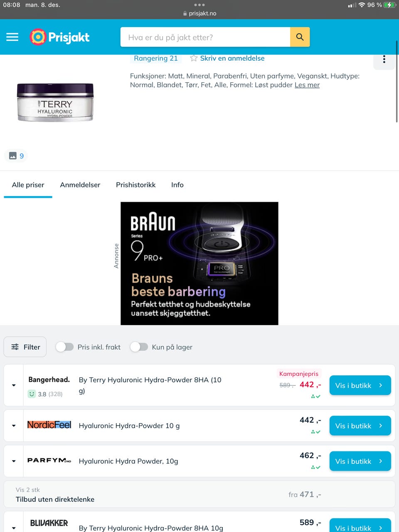Open the Filter sliders button
This screenshot has width=399, height=532.
click(25, 347)
